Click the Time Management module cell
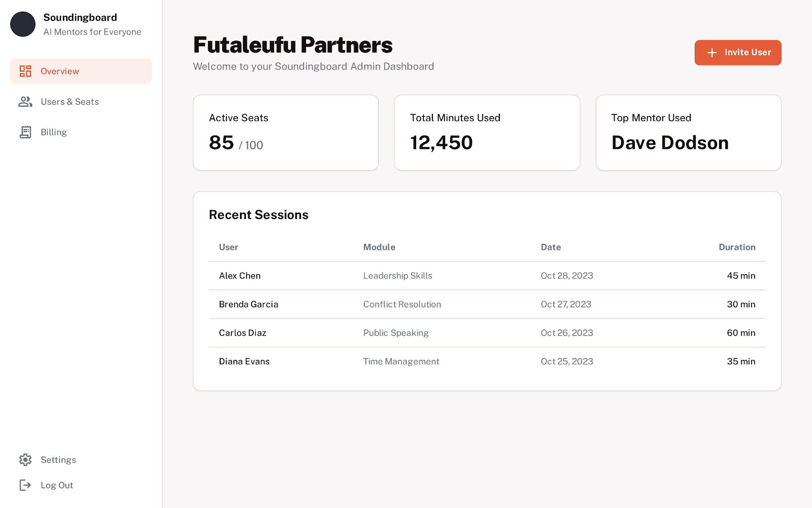The image size is (812, 508). tap(401, 362)
